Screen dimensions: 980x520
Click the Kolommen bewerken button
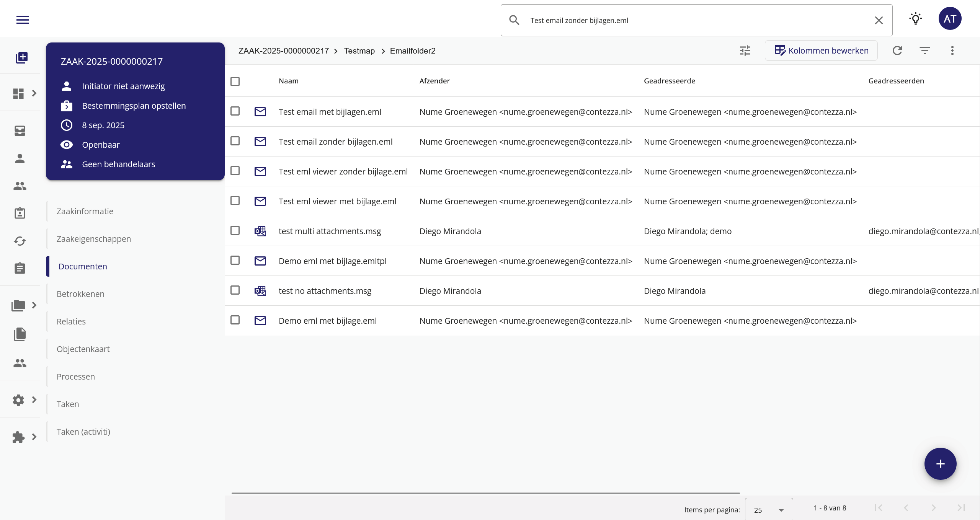tap(821, 51)
